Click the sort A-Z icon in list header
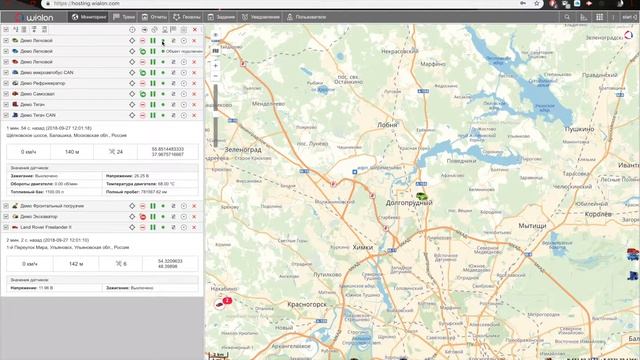Screen dimensions: 640x360 click(16, 29)
